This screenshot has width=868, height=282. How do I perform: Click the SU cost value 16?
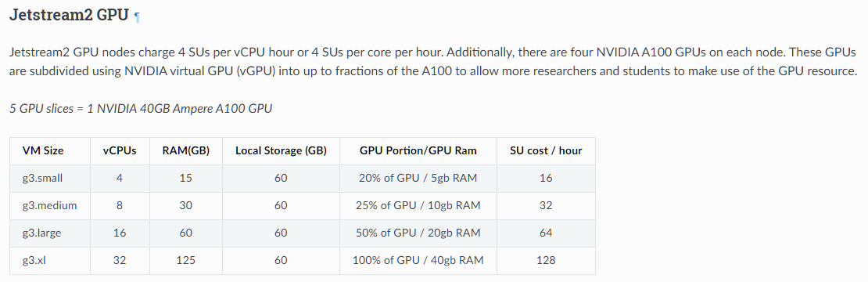(546, 179)
